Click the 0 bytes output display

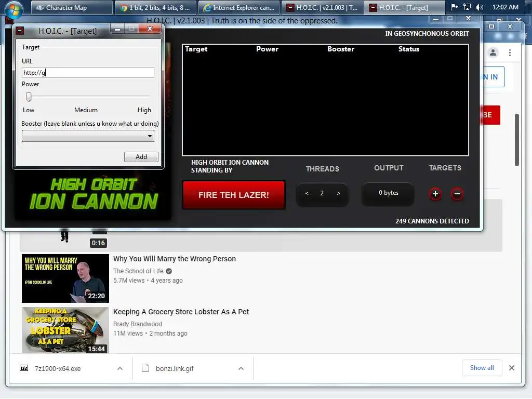pos(389,193)
